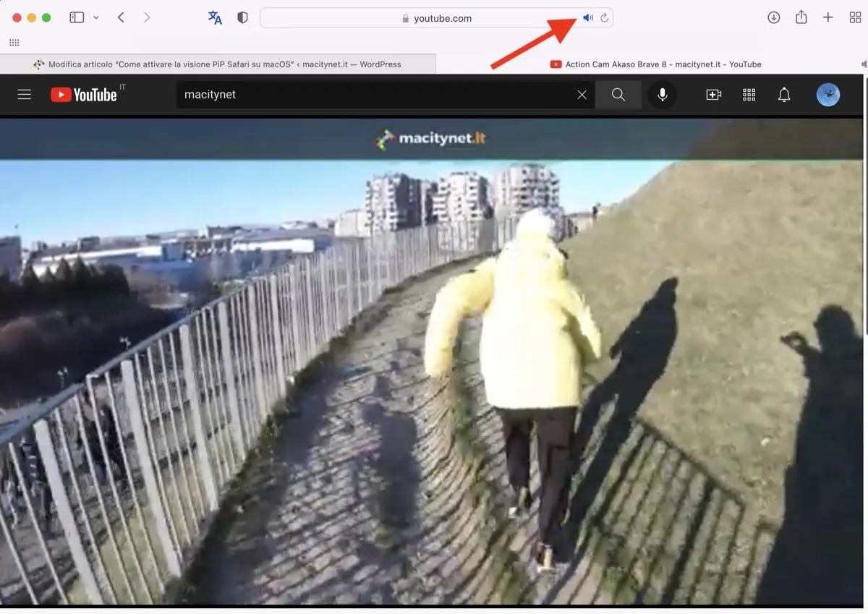Click the Create video camera icon

pos(713,94)
